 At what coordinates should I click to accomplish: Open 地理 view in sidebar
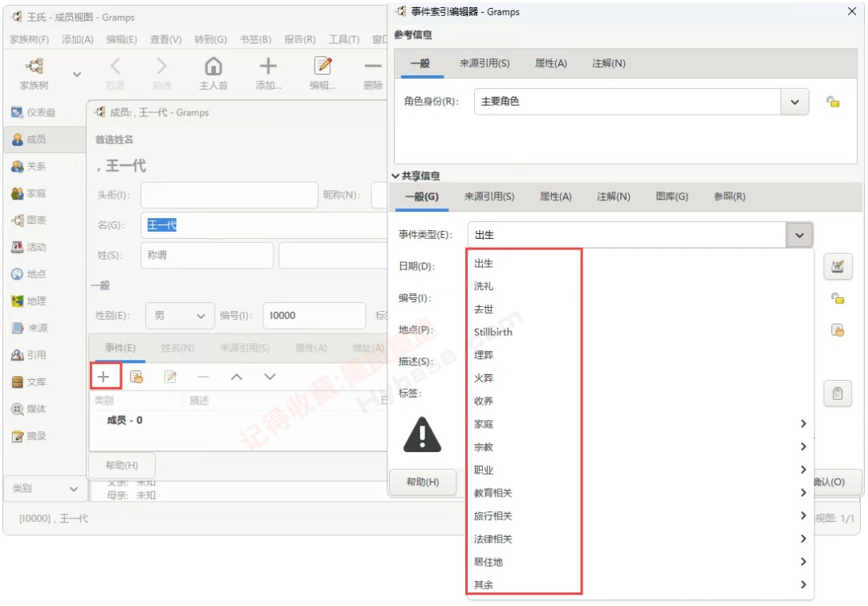tap(29, 301)
